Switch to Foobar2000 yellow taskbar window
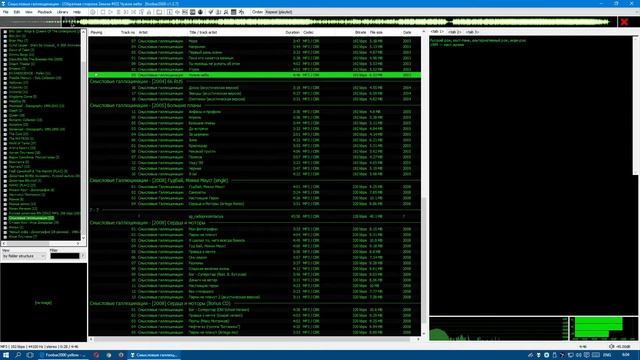 (63, 355)
